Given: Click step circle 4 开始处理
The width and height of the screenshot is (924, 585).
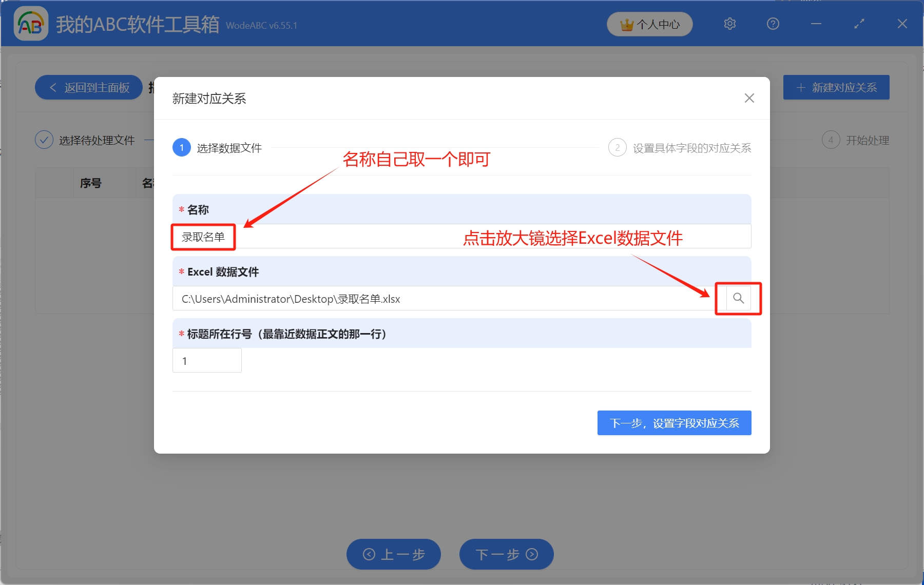Looking at the screenshot, I should click(x=831, y=140).
